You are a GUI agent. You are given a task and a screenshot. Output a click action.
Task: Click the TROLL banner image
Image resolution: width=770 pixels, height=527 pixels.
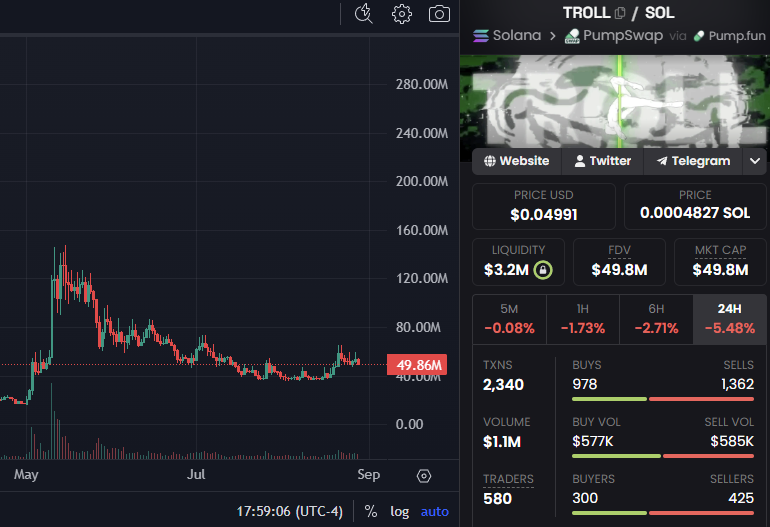tap(614, 101)
